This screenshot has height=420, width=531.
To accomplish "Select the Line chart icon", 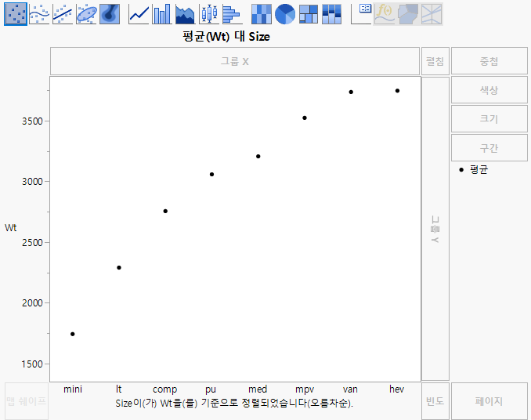I will pyautogui.click(x=139, y=14).
